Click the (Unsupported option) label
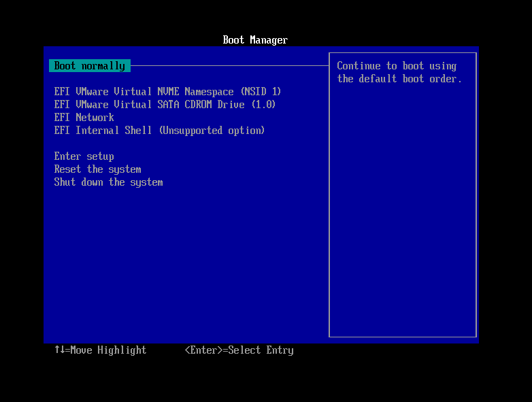Screen dimensions: 532x402 pos(212,131)
